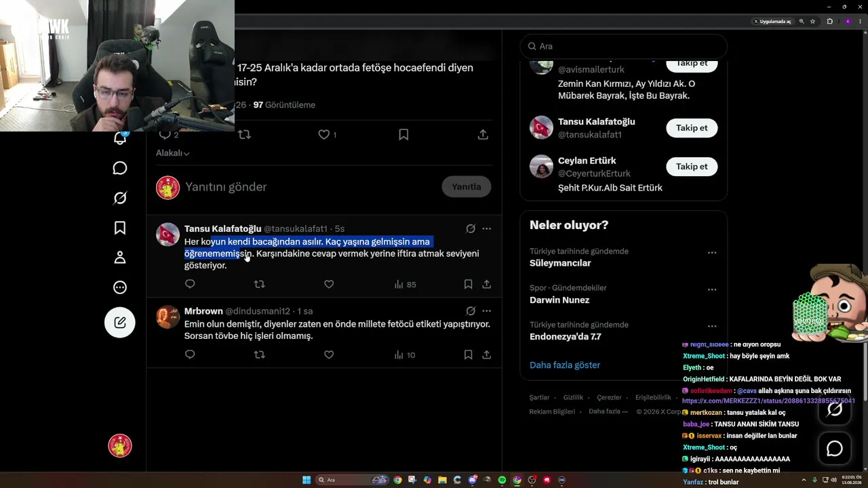Click the taskbar Ara search box
The width and height of the screenshot is (868, 488).
[x=353, y=480]
